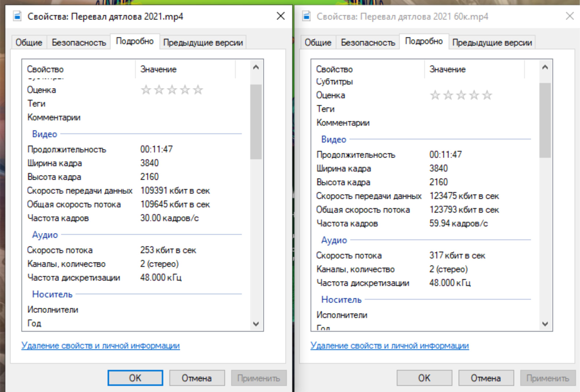Click the left window scrollbar thumb
The image size is (580, 392).
click(x=256, y=122)
